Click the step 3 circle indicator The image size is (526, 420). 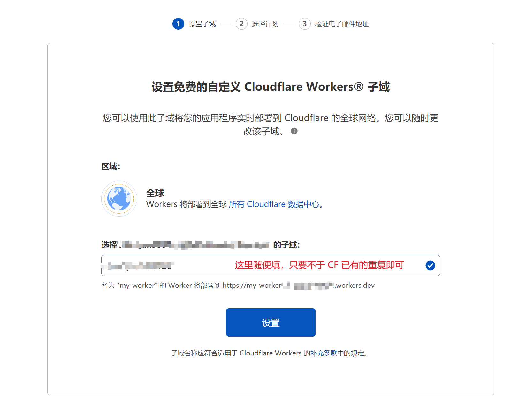305,24
